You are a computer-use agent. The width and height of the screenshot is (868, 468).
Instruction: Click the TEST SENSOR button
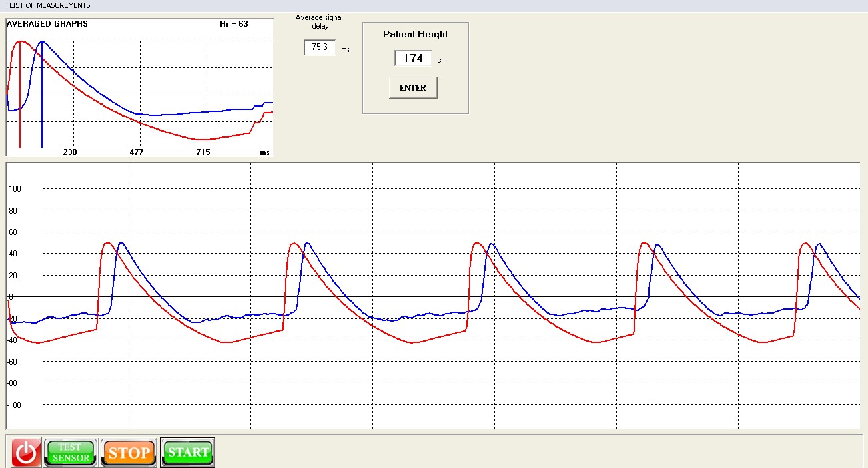tap(71, 453)
